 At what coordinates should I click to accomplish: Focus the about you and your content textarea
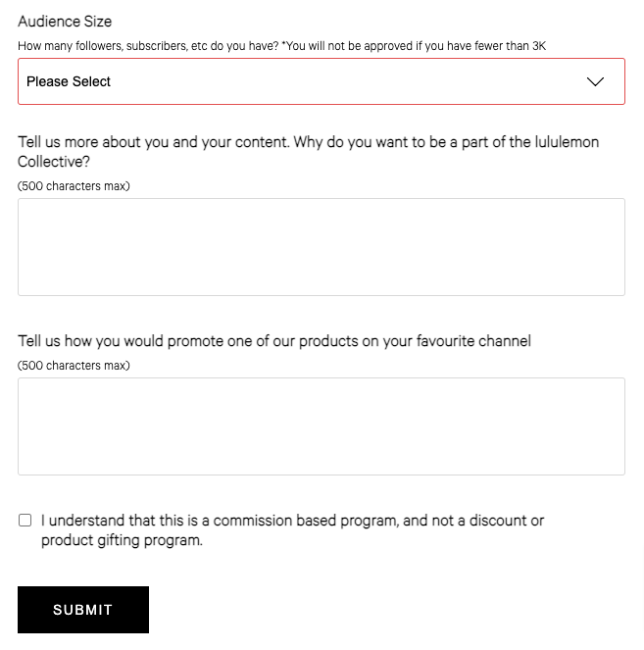coord(321,247)
